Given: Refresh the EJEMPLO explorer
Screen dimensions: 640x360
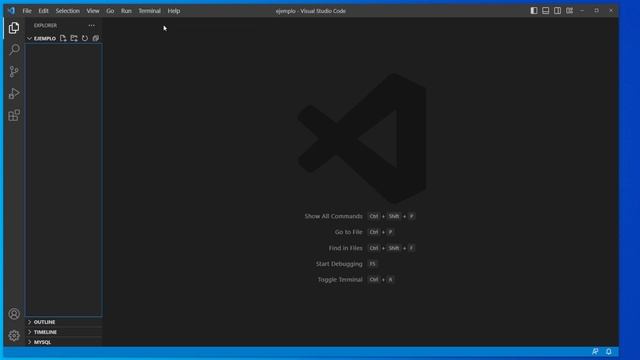Looking at the screenshot, I should coord(85,38).
